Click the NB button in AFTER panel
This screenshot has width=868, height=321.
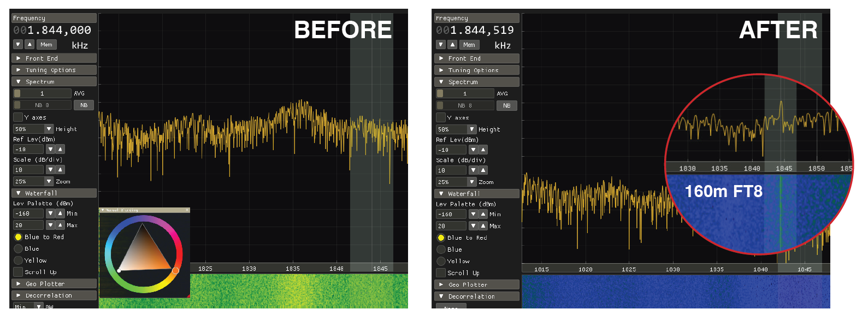[506, 105]
